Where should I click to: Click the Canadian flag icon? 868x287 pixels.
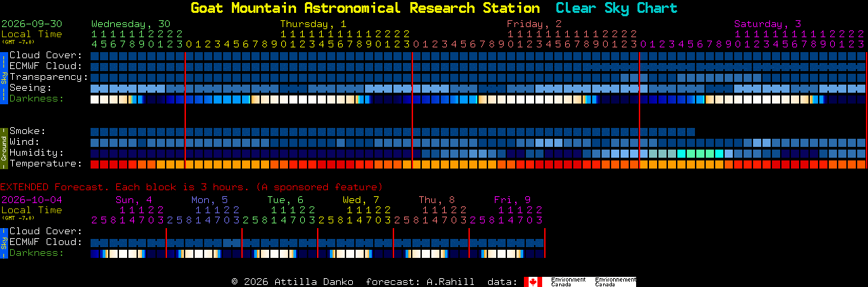tap(533, 282)
